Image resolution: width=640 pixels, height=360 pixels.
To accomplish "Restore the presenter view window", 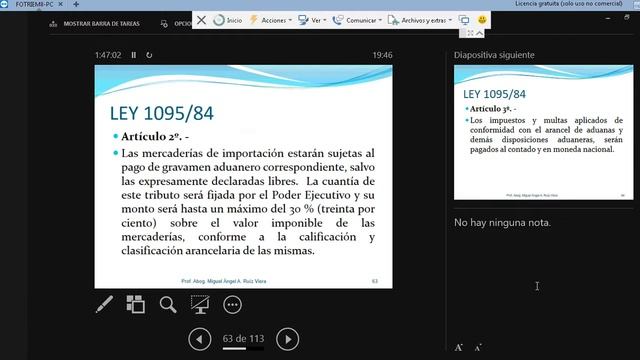I will click(x=627, y=17).
